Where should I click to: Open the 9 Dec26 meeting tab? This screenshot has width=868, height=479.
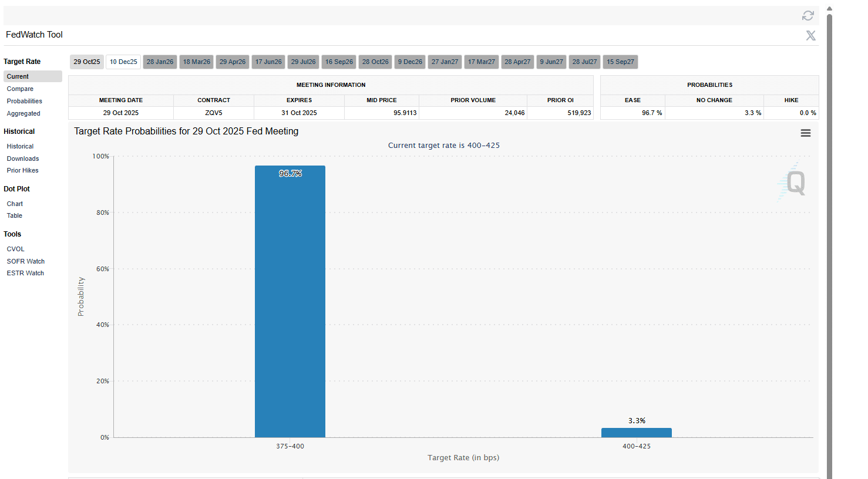[x=410, y=62]
